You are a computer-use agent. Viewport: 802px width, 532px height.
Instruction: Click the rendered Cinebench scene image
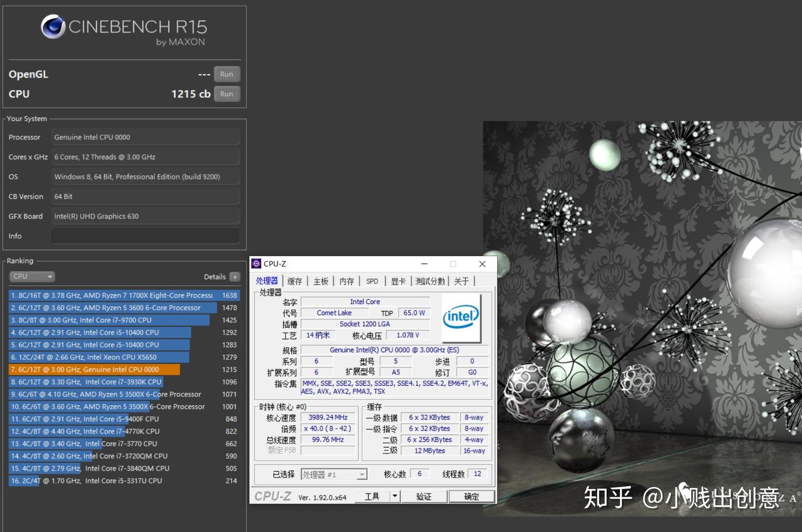pos(642,319)
